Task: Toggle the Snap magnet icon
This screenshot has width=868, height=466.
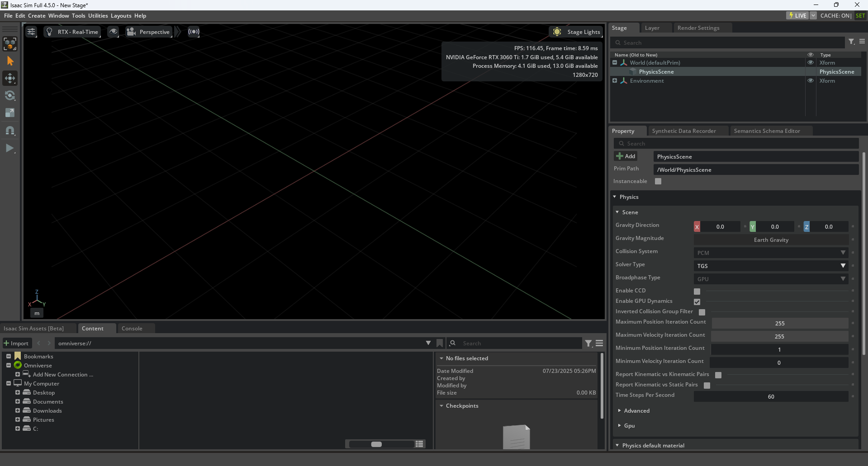Action: pos(10,131)
